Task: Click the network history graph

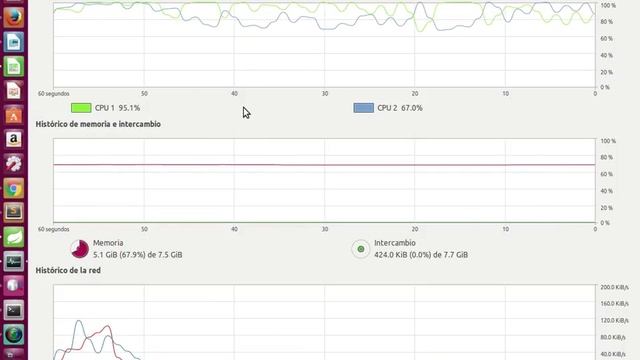Action: point(324,322)
